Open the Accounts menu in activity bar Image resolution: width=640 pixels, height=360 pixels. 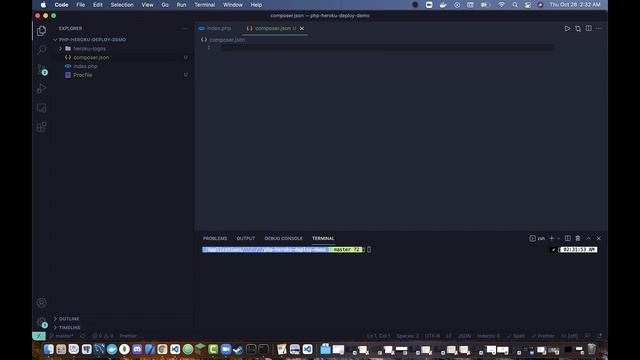point(41,302)
